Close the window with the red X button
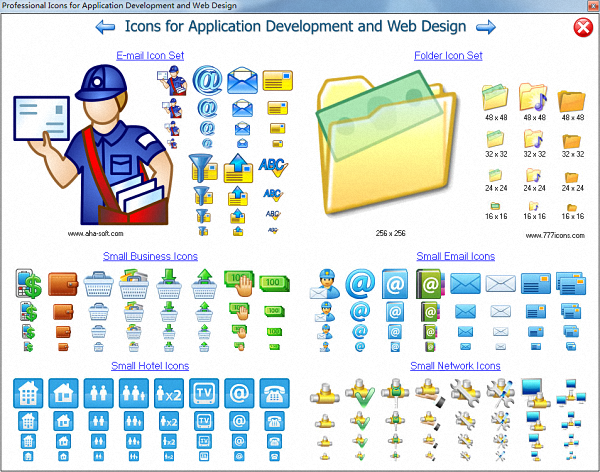 583,28
